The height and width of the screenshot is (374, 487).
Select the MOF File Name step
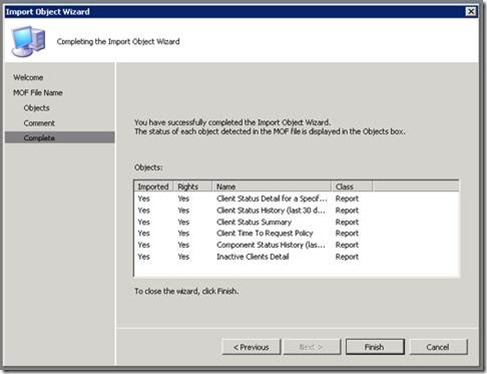point(38,93)
